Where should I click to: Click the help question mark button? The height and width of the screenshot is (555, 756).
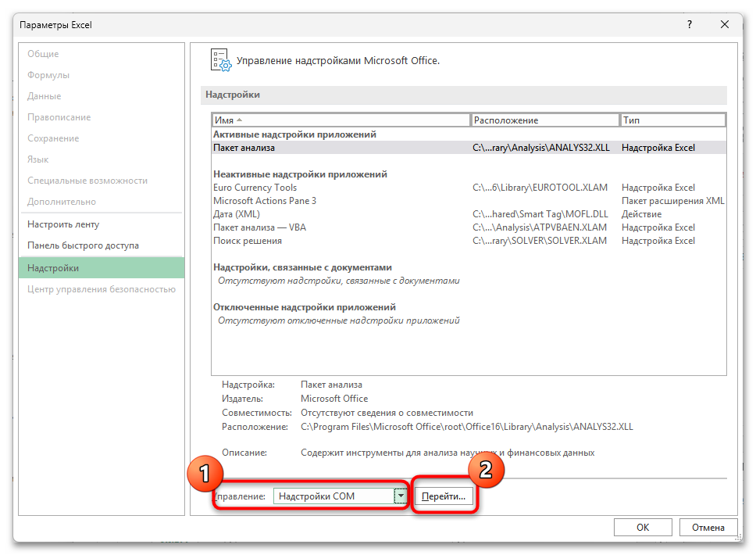(x=689, y=25)
